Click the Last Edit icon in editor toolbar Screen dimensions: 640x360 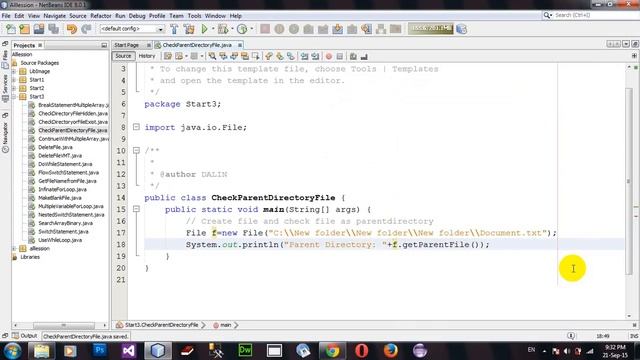click(168, 56)
